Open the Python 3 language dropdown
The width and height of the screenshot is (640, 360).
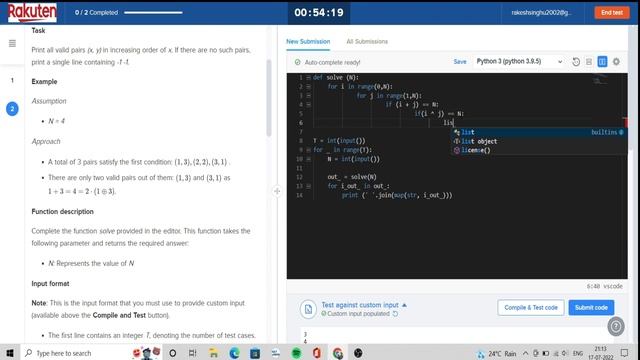pyautogui.click(x=519, y=62)
